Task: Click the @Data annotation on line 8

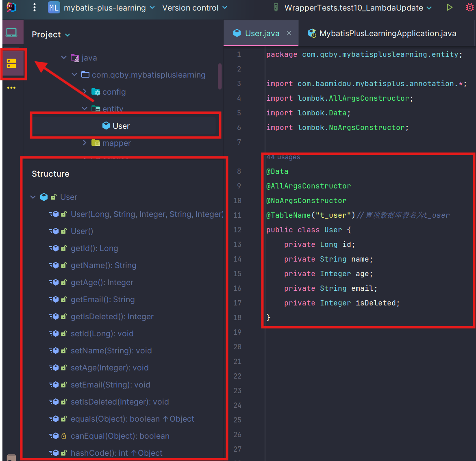Action: [277, 171]
